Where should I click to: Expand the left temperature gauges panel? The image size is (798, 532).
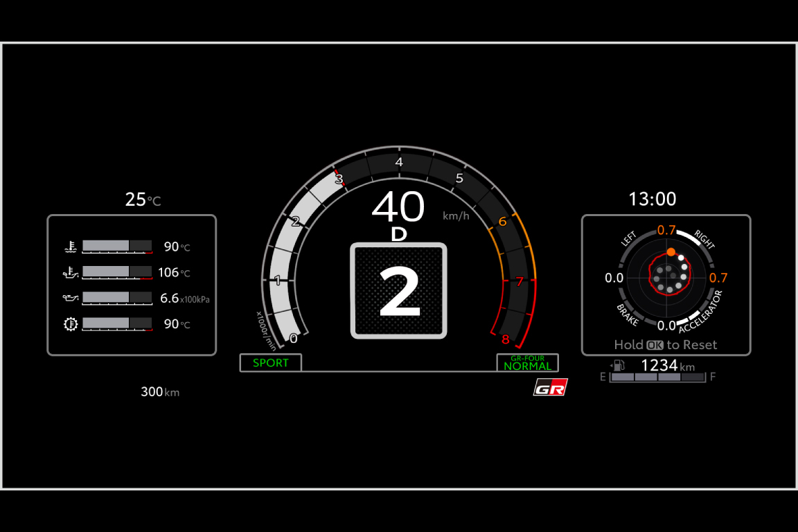[132, 285]
